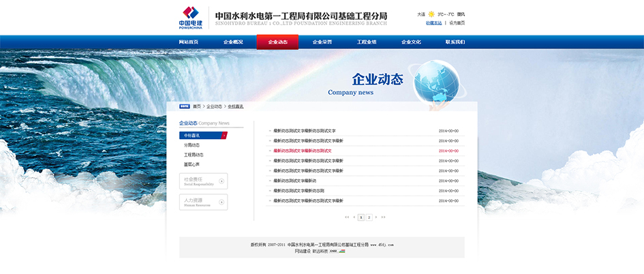Click 企业动态 in the breadcrumb
This screenshot has width=644, height=274.
[214, 106]
